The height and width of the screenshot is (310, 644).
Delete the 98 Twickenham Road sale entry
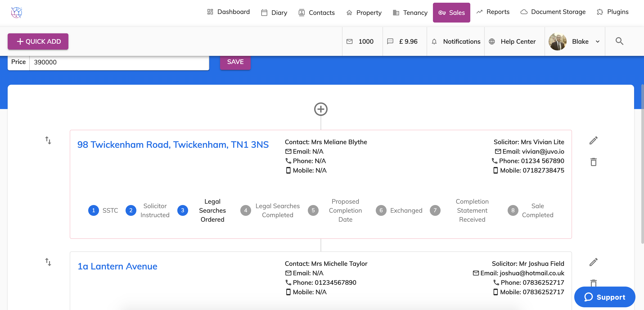[x=593, y=162]
